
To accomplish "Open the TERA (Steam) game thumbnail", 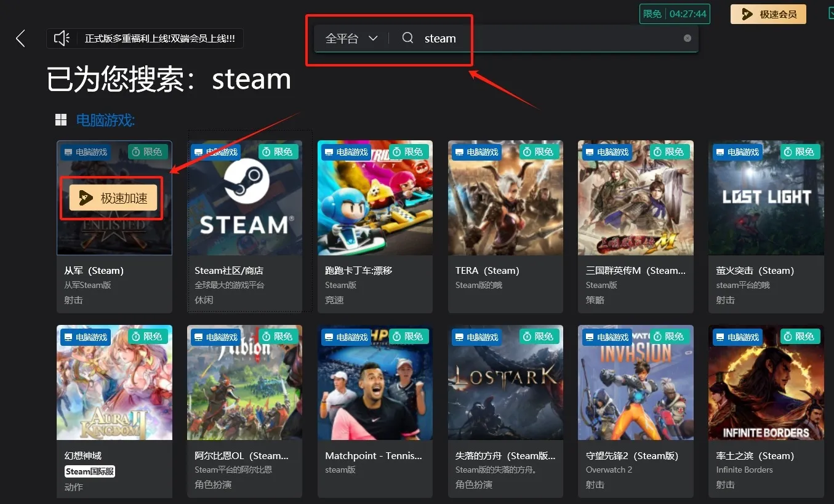I will point(505,198).
